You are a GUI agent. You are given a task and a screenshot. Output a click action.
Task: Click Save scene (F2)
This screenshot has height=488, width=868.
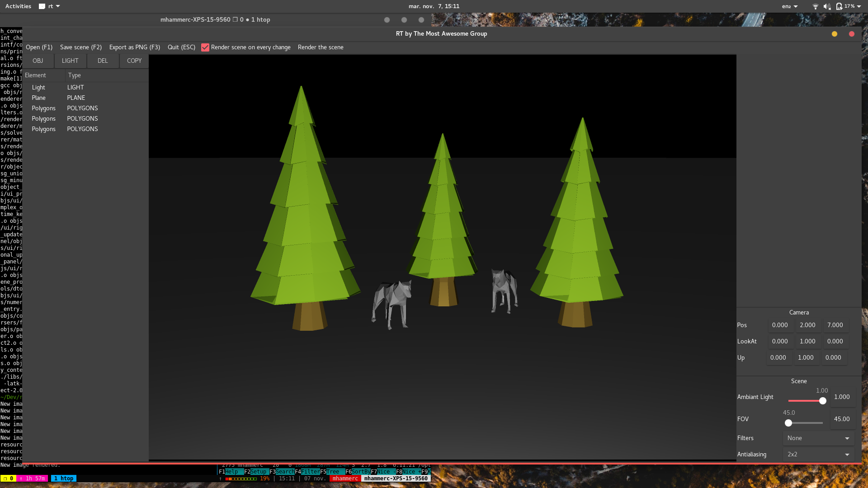[x=81, y=47]
